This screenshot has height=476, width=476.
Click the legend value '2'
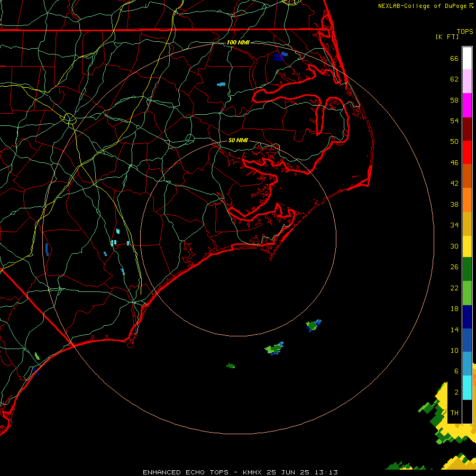456,392
